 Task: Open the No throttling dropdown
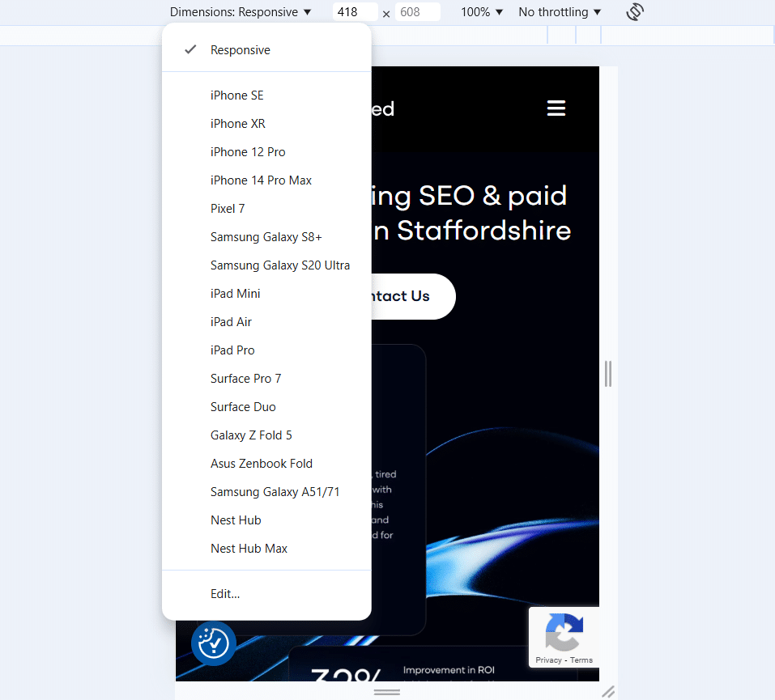click(560, 12)
